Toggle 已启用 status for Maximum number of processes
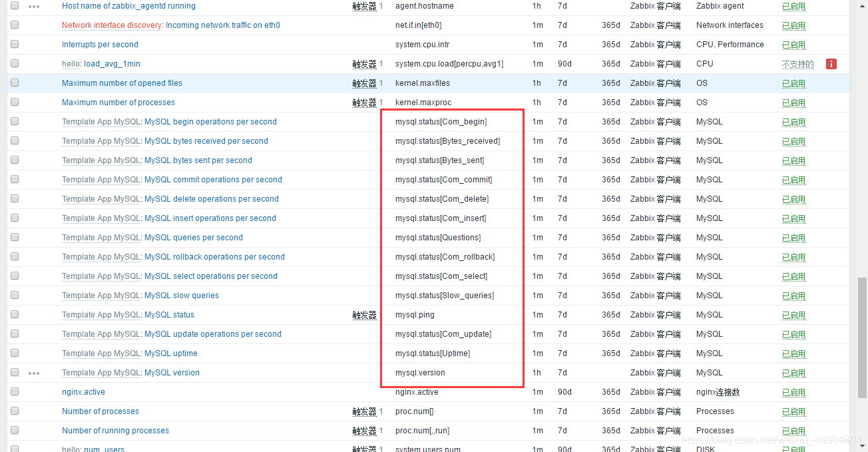 (793, 103)
